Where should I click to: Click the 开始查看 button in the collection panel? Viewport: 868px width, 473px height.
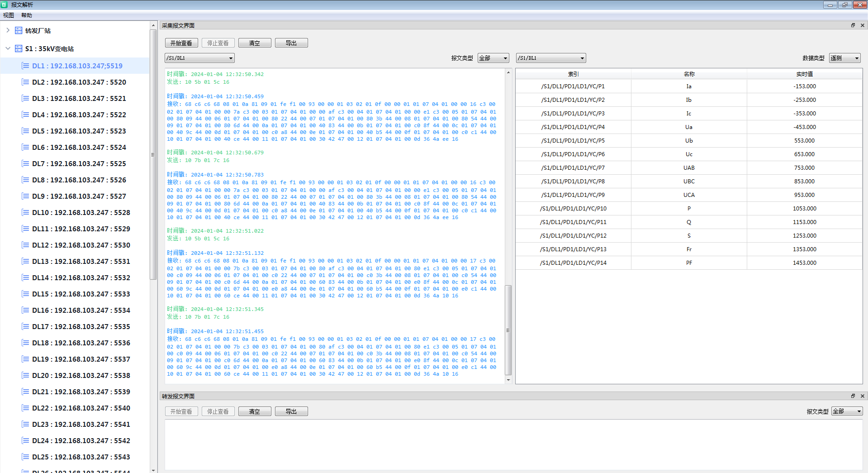[x=181, y=43]
